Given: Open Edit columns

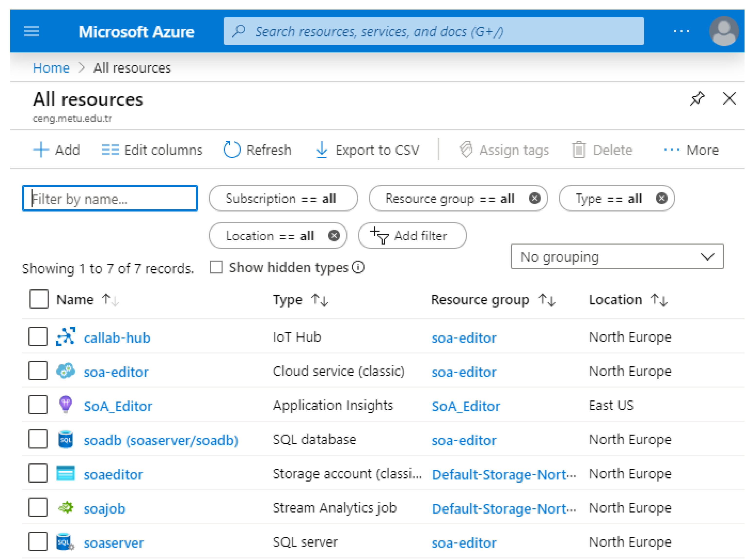Looking at the screenshot, I should (x=152, y=150).
